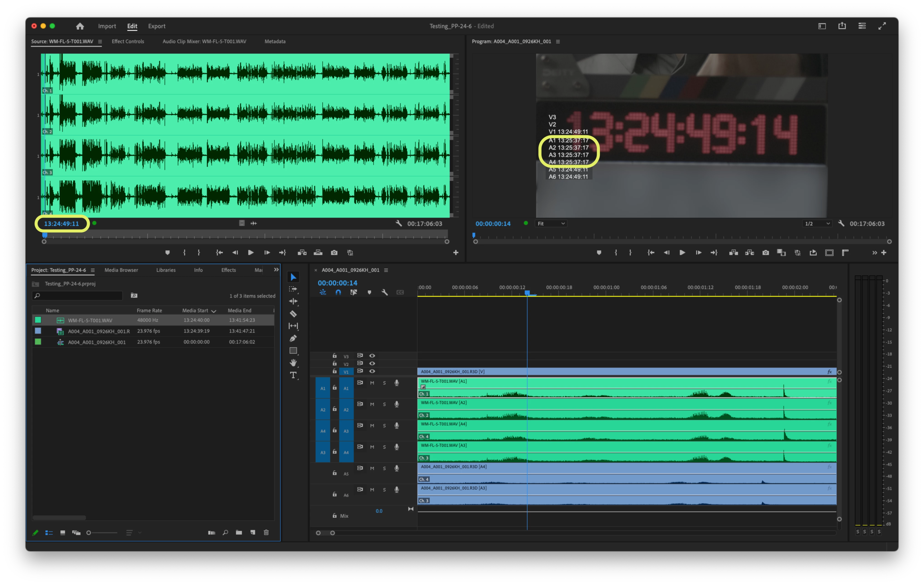Select the Hand tool
The height and width of the screenshot is (585, 924).
[293, 363]
